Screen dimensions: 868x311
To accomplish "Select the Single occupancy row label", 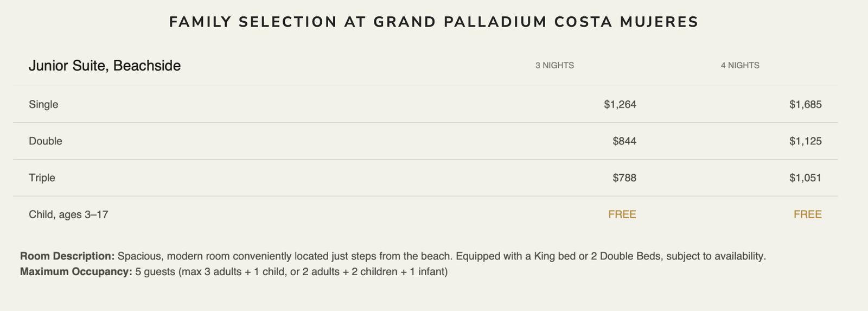I will [43, 104].
